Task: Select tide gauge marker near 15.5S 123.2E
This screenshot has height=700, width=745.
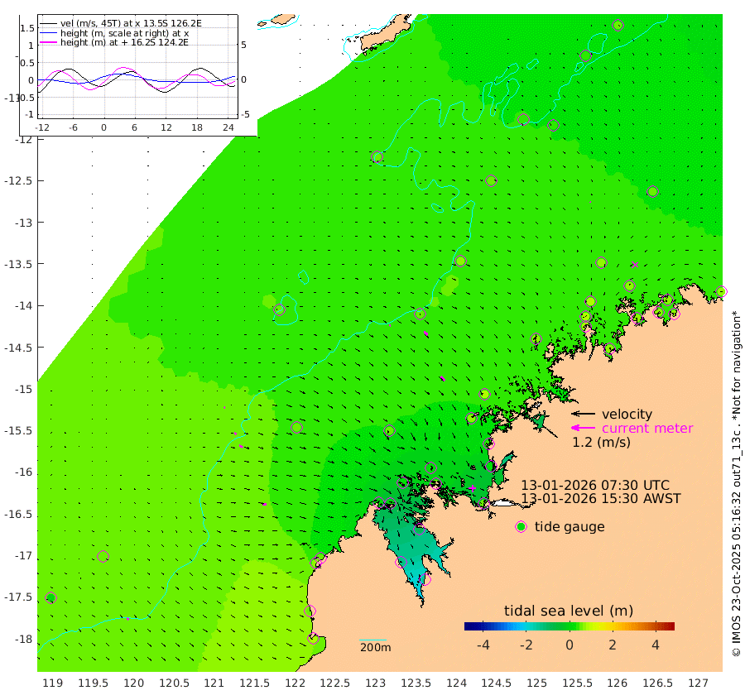Action: 389,431
